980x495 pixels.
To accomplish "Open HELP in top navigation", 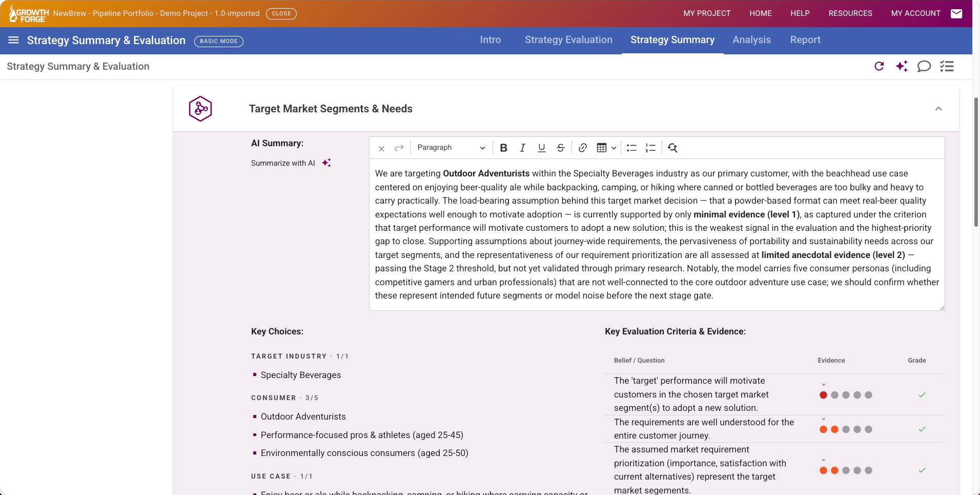I will pyautogui.click(x=800, y=13).
